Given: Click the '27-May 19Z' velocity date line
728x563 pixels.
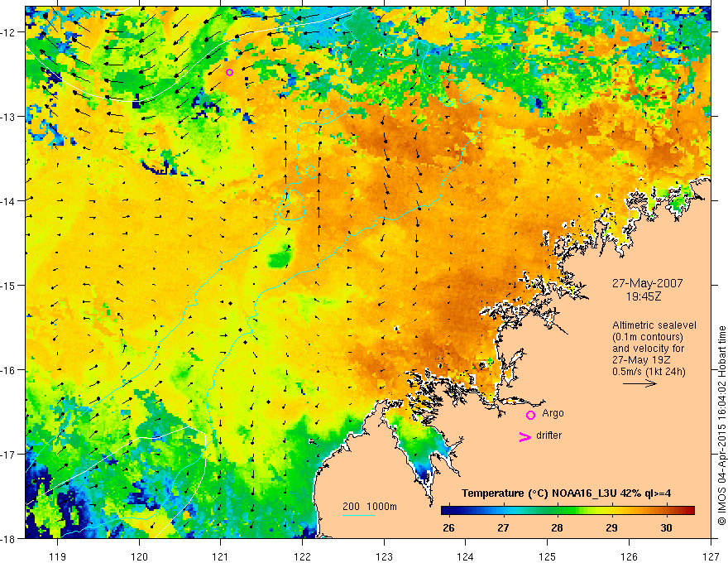Looking at the screenshot, I should 640,360.
